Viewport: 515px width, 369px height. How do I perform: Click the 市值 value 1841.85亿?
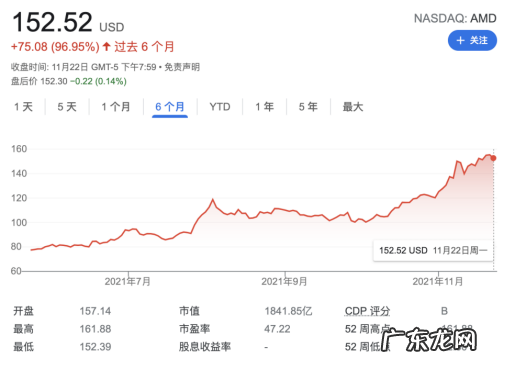coord(288,311)
